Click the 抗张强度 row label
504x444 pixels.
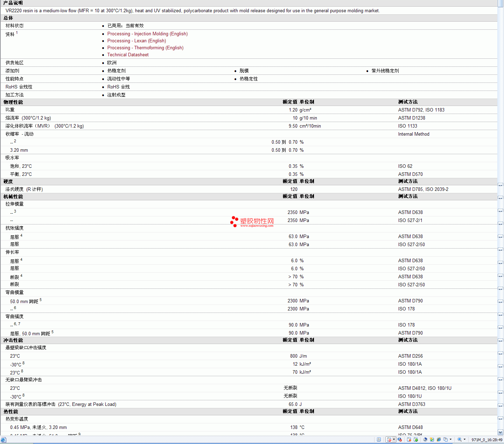[x=14, y=228]
